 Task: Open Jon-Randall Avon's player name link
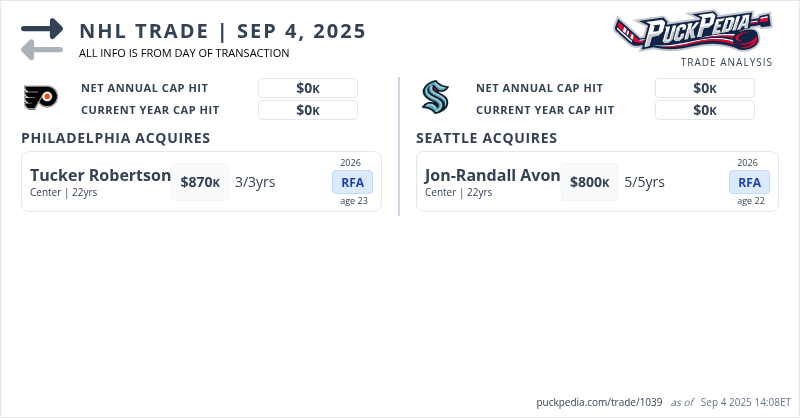(x=493, y=175)
